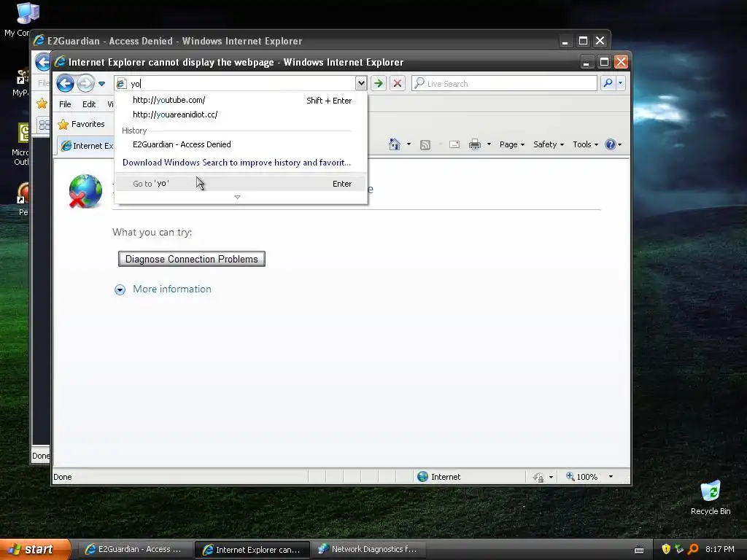
Task: Click the red Stop loading button
Action: coord(398,83)
